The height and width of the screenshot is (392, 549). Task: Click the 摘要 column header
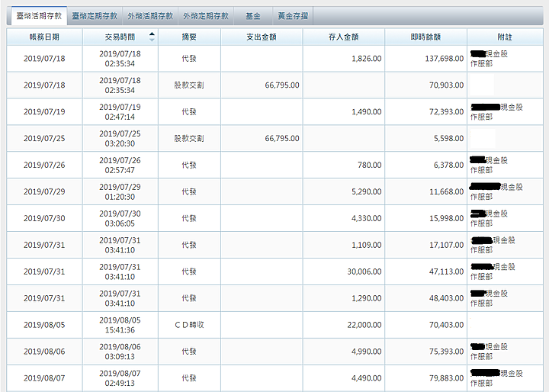point(189,37)
